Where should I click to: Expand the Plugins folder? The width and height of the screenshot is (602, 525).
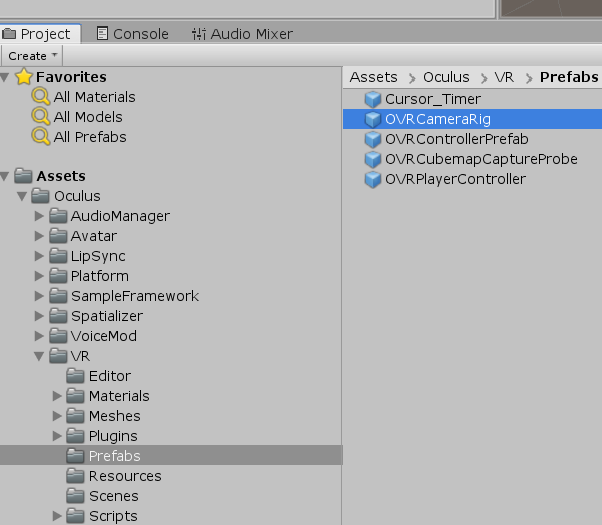(56, 436)
